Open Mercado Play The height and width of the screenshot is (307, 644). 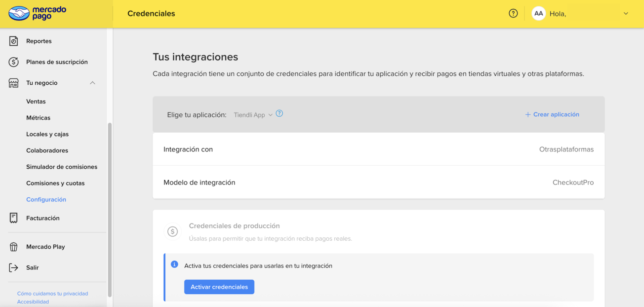45,247
